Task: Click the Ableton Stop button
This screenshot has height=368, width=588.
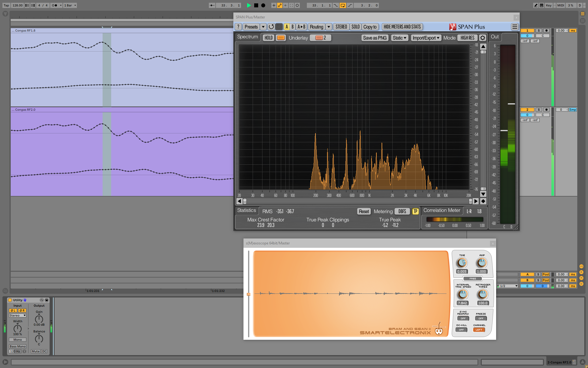Action: 256,5
